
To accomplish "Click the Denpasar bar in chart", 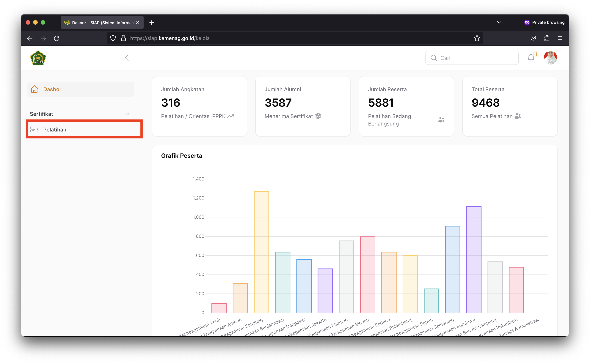I will click(x=304, y=286).
